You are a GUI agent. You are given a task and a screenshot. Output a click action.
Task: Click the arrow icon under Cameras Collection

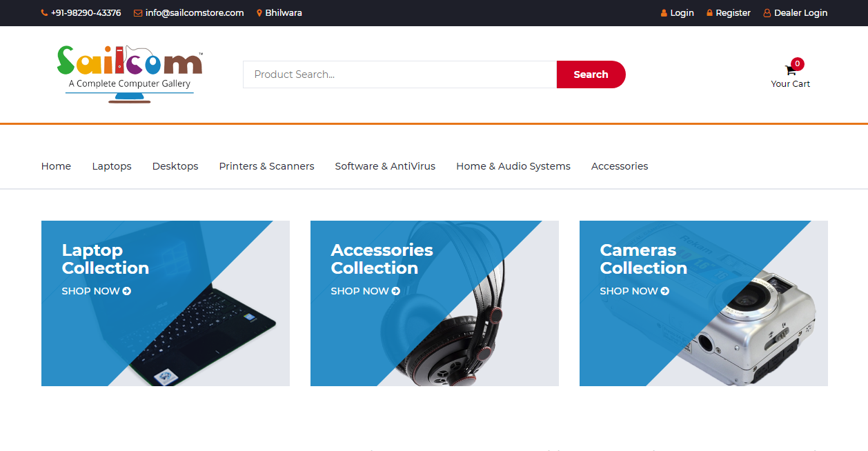[664, 291]
